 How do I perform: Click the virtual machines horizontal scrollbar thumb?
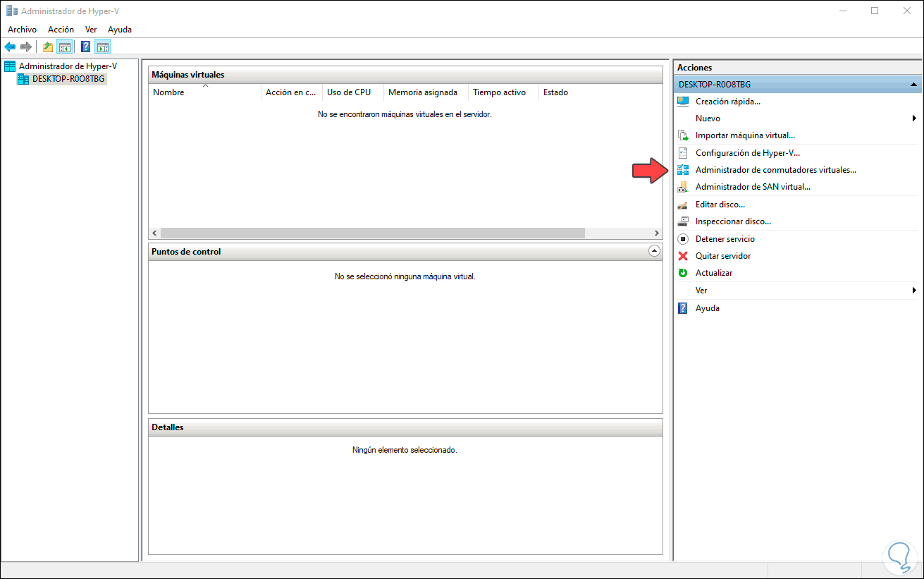(373, 233)
